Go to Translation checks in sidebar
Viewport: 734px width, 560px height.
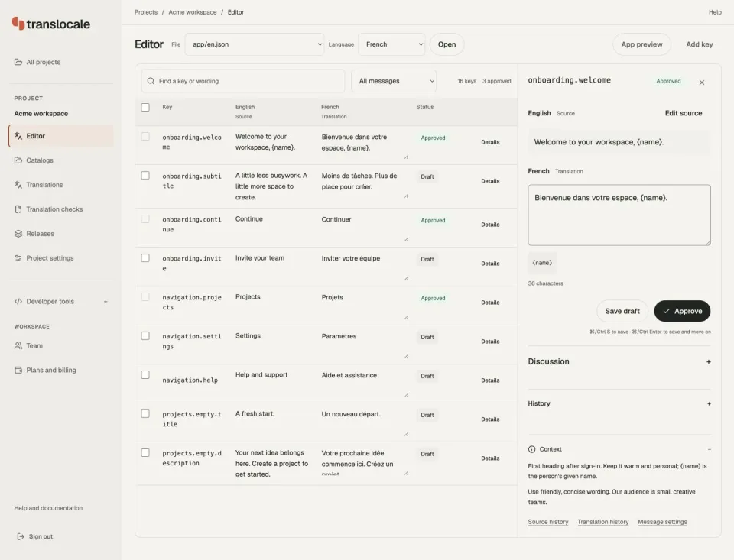point(61,209)
